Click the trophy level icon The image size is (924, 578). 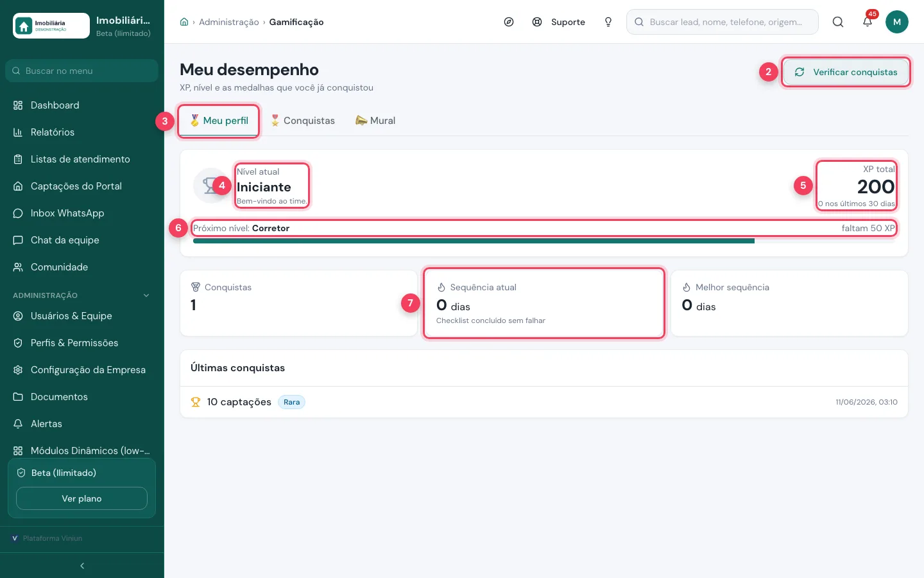pos(210,186)
